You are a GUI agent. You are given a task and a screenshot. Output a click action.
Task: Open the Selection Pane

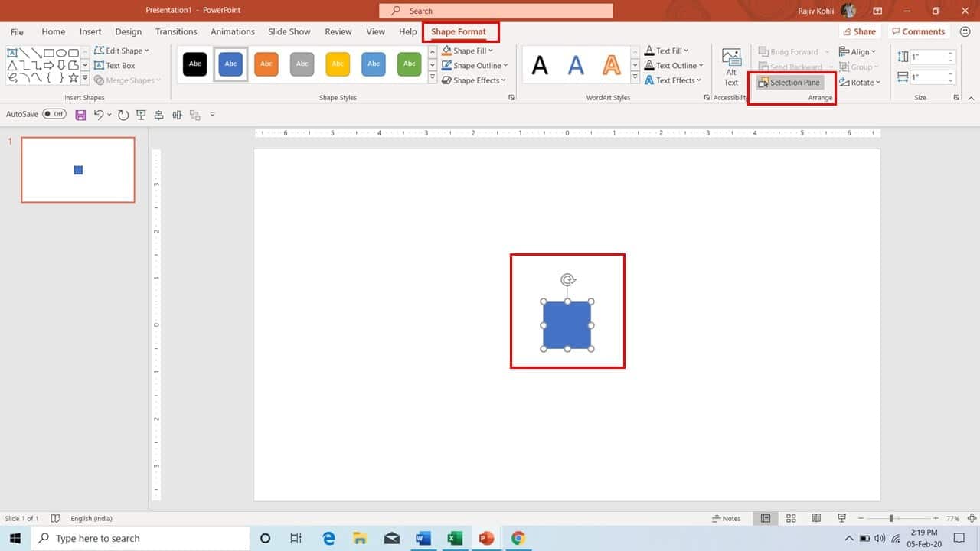[x=790, y=82]
